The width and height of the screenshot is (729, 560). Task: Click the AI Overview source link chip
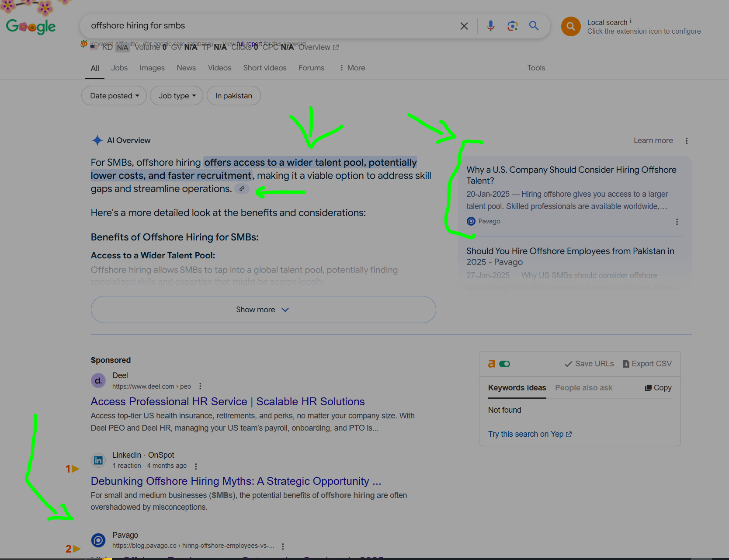(x=242, y=189)
